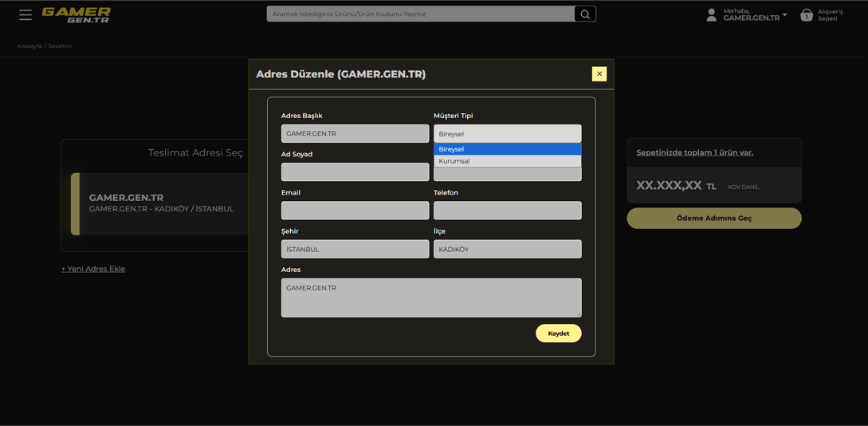Click the Adres text area

(430, 298)
